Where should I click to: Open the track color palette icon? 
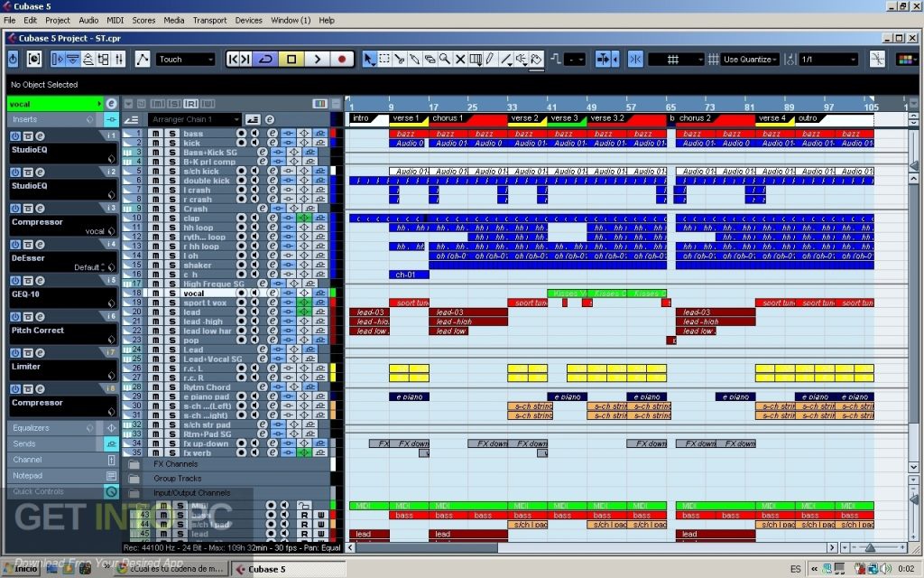pos(906,59)
